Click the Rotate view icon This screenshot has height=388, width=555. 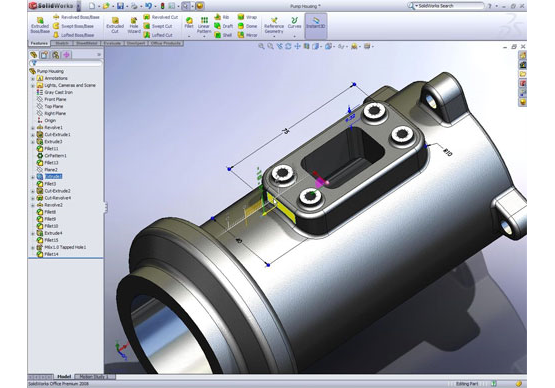(288, 46)
